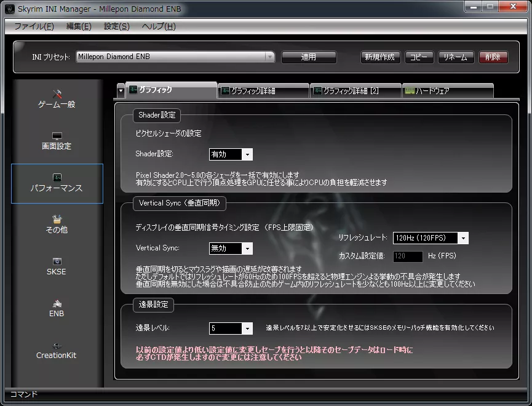Open the リフレッシュレート dropdown showing 120Hz
532x406 pixels.
(x=431, y=238)
